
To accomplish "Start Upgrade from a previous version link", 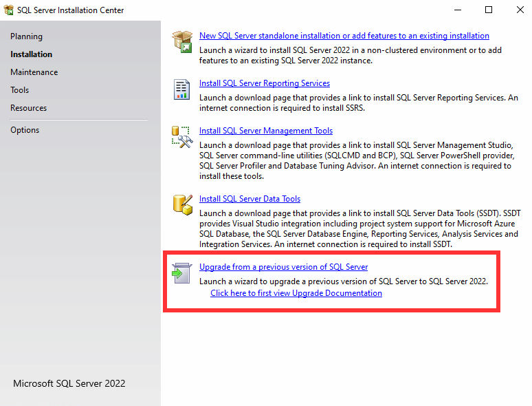I will click(283, 267).
